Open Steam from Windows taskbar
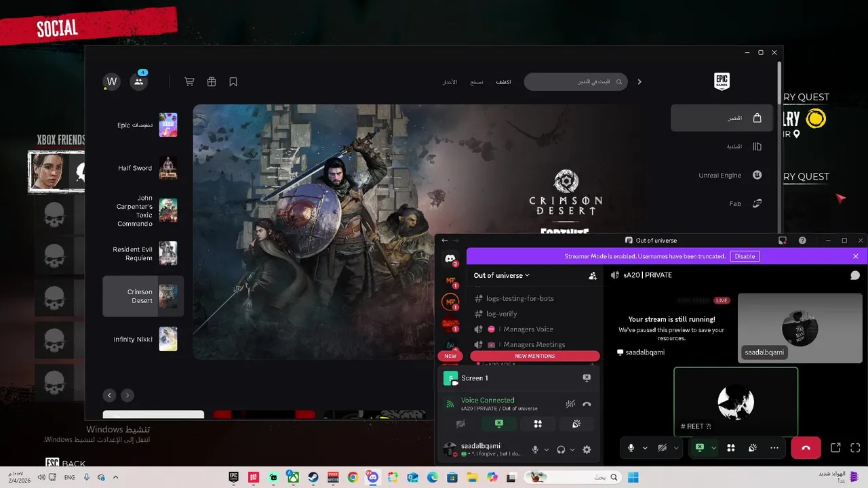The height and width of the screenshot is (488, 868). click(x=313, y=477)
